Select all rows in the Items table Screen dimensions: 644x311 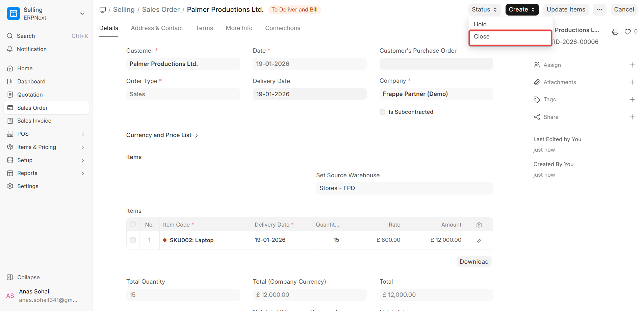(x=133, y=224)
